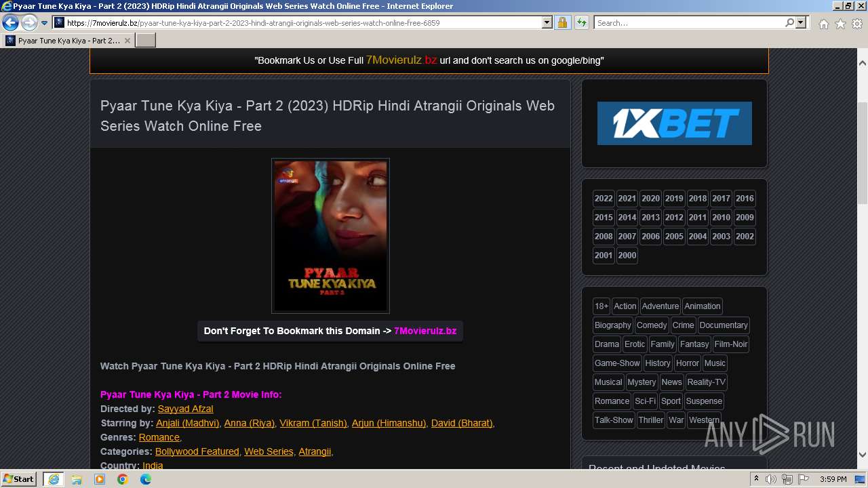Open recent pages dropdown arrow
The width and height of the screenshot is (868, 488).
(x=45, y=23)
